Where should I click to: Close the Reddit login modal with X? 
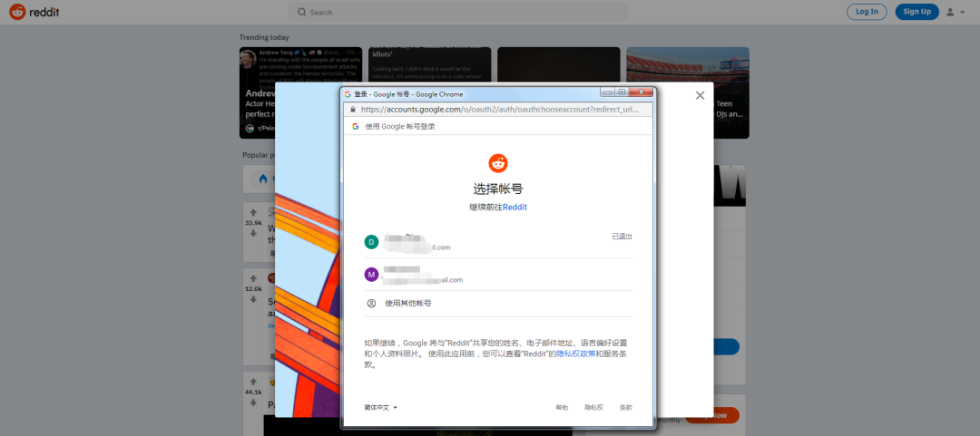[x=700, y=95]
